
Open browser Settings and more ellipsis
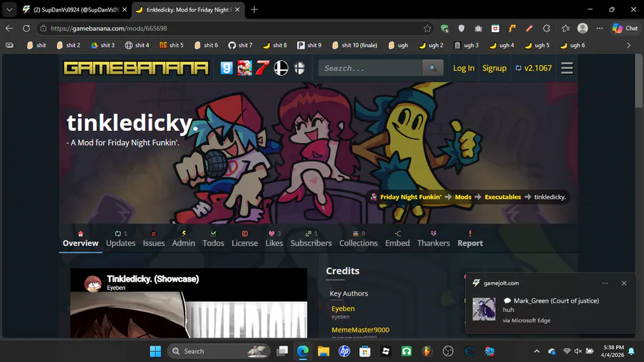tap(600, 29)
